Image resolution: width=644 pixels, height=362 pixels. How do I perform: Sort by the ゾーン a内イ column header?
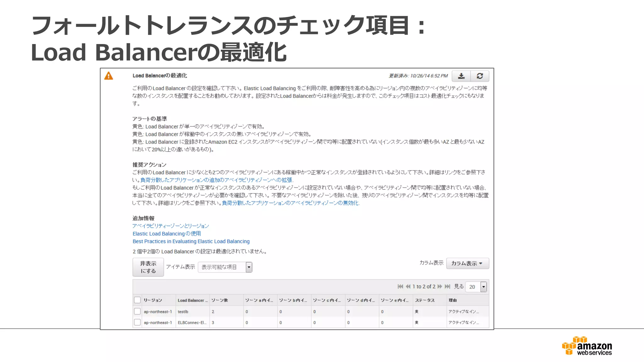[260, 300]
